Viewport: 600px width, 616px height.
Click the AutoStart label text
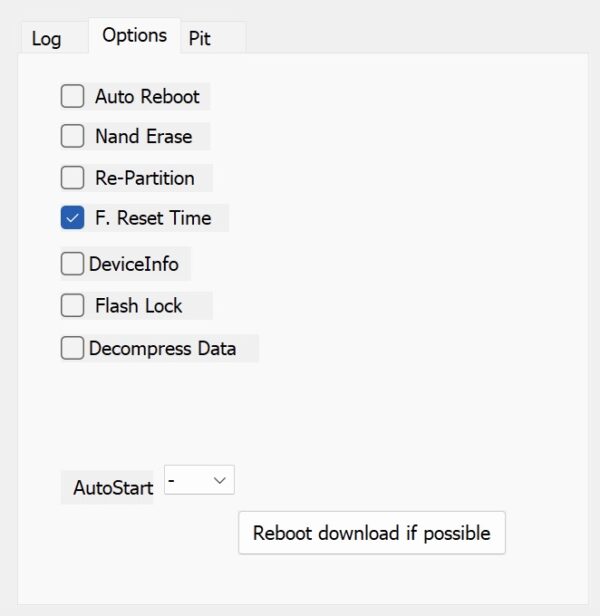coord(113,488)
